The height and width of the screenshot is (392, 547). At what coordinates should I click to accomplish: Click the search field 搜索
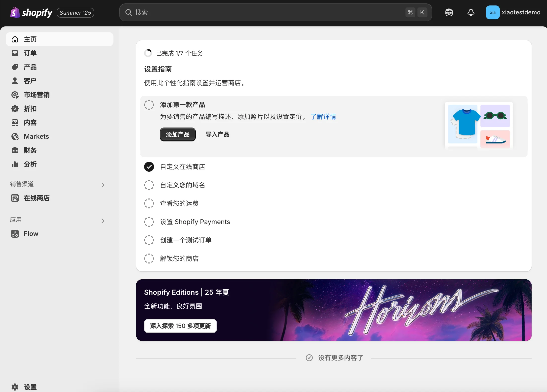tap(275, 12)
